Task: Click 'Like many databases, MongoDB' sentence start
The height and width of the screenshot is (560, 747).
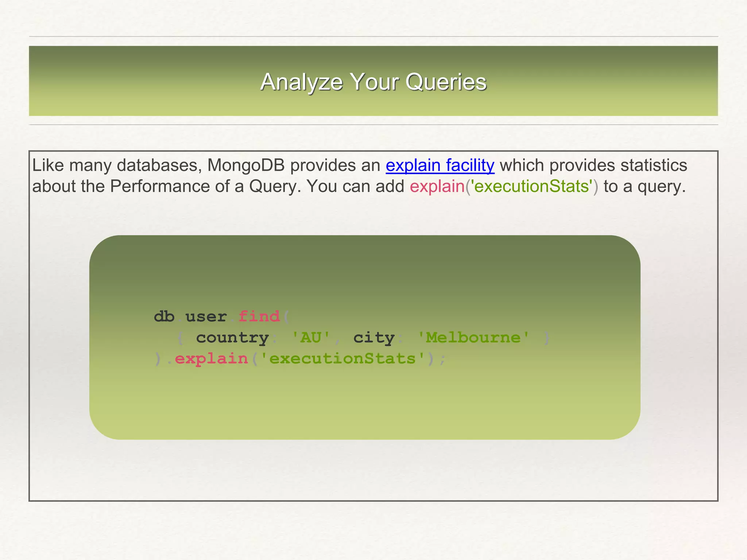Action: (x=158, y=166)
